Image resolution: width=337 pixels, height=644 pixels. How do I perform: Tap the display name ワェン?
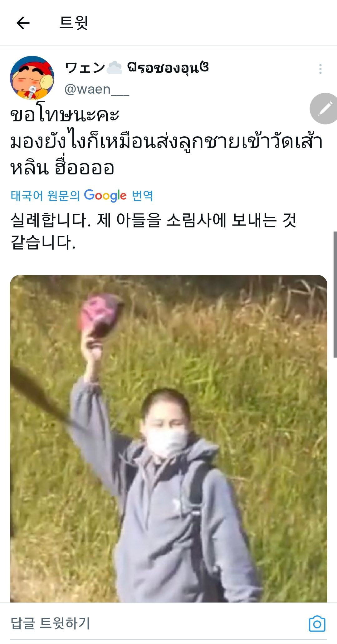(x=85, y=67)
